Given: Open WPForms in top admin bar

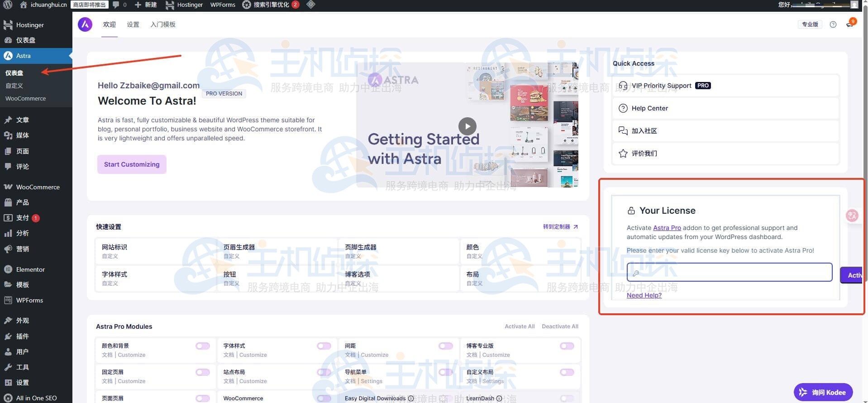Looking at the screenshot, I should (223, 5).
